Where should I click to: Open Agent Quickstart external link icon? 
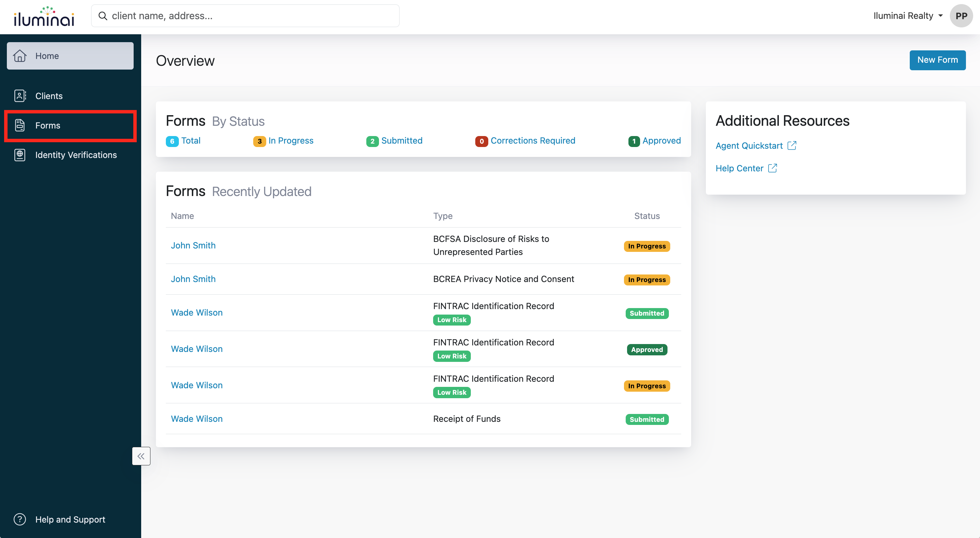click(x=792, y=146)
